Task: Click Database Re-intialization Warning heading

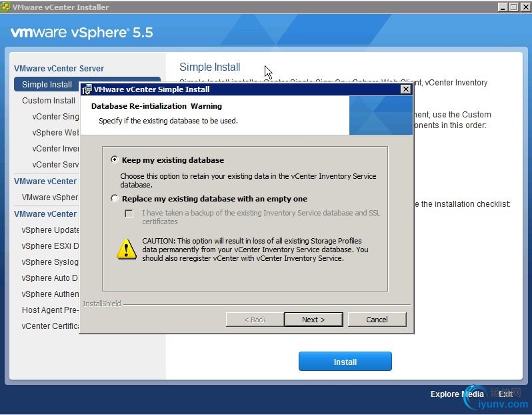Action: pos(157,106)
